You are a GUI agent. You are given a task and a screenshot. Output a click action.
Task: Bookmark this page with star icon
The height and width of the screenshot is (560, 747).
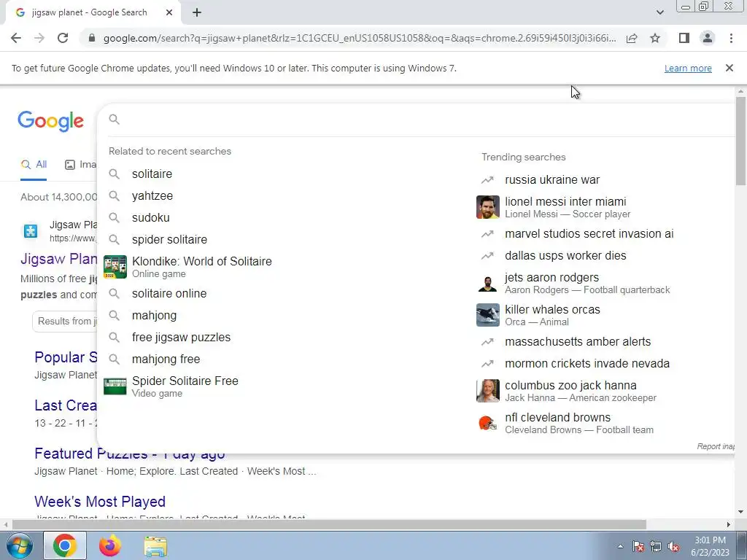coord(655,38)
